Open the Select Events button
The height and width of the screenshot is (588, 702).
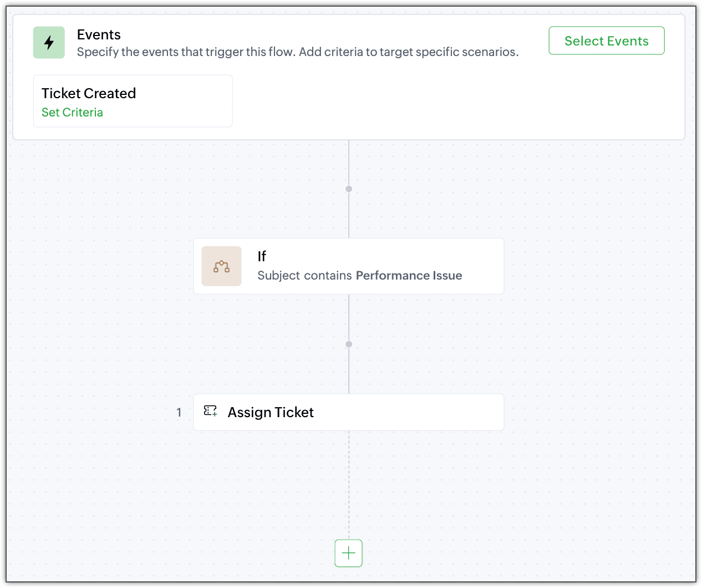(607, 40)
